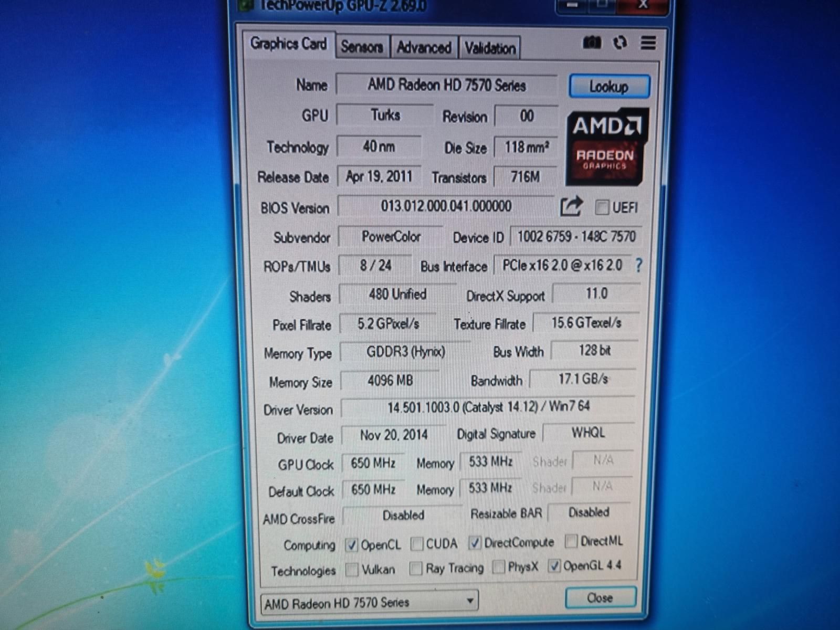Viewport: 840px width, 630px height.
Task: Click the Revision value 00
Action: point(526,116)
